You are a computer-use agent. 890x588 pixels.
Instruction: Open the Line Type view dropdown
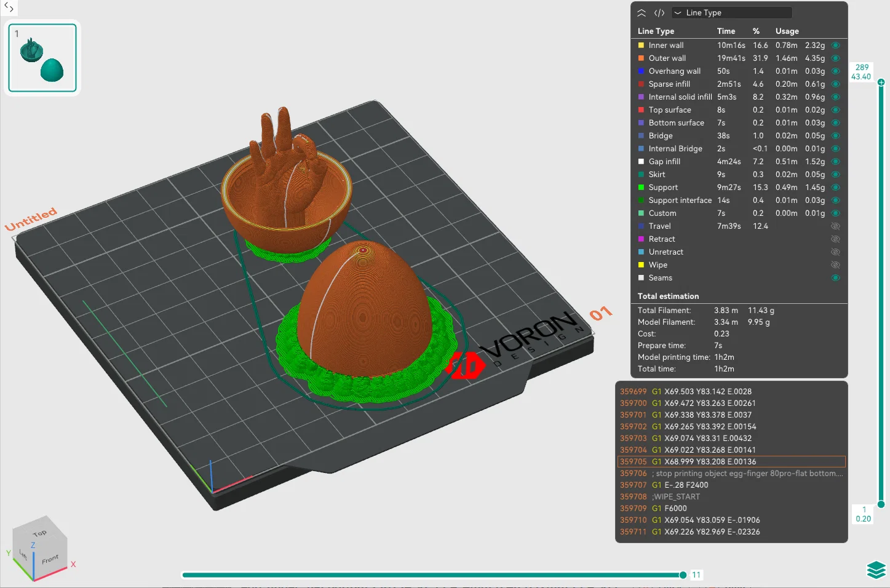(x=732, y=13)
